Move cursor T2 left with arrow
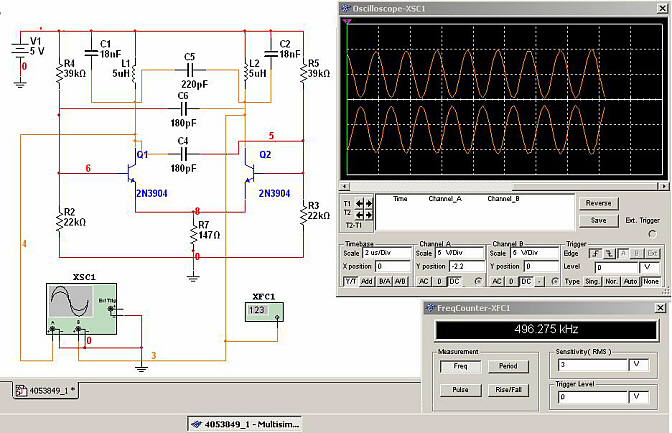The height and width of the screenshot is (433, 672). [x=359, y=213]
